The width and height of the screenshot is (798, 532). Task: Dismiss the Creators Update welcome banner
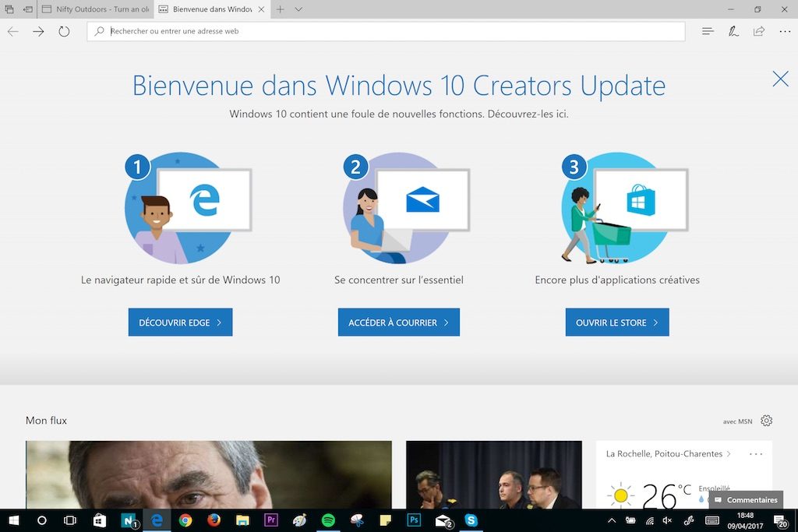tap(780, 79)
